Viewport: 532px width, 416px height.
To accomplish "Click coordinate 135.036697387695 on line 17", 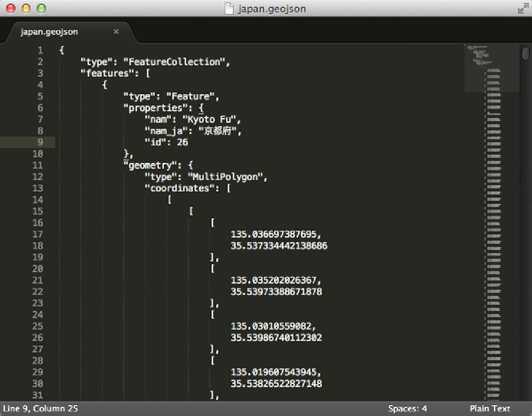I will tap(275, 234).
